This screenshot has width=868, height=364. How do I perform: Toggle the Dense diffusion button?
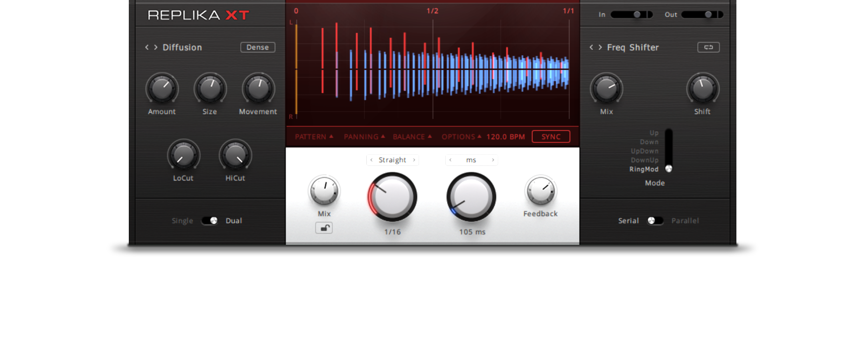click(258, 47)
